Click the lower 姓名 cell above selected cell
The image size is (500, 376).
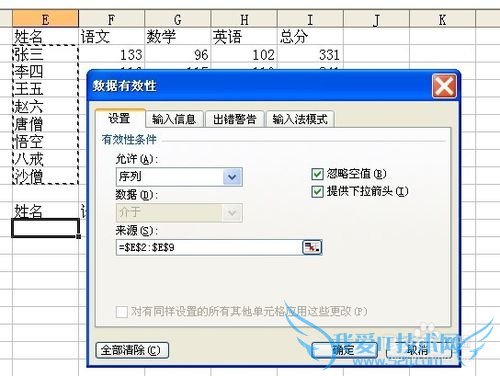click(x=45, y=211)
